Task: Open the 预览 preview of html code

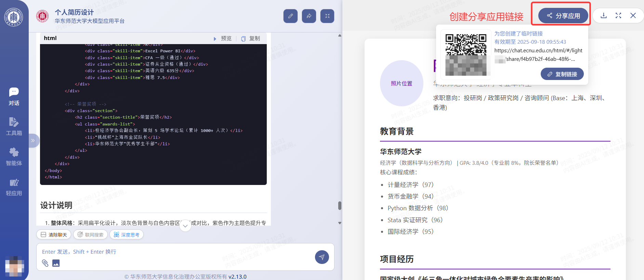Action: pos(223,39)
